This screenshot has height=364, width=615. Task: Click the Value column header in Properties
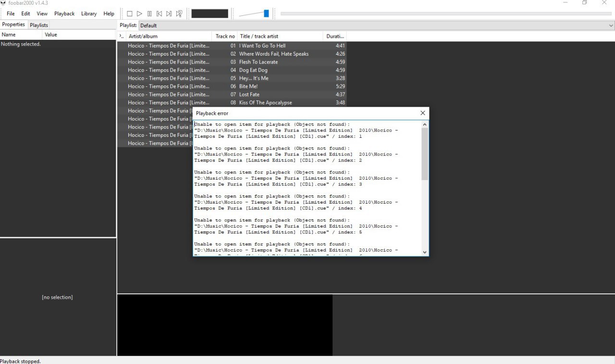coord(79,35)
